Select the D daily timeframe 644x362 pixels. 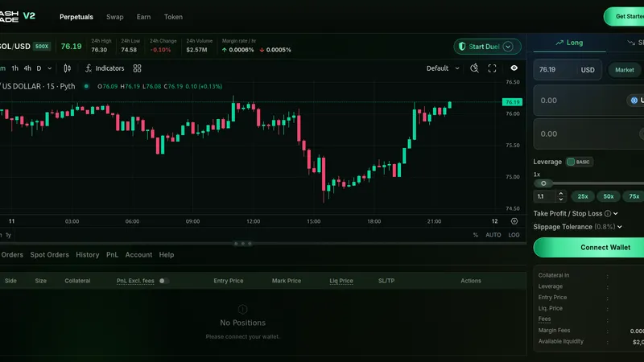(x=39, y=68)
